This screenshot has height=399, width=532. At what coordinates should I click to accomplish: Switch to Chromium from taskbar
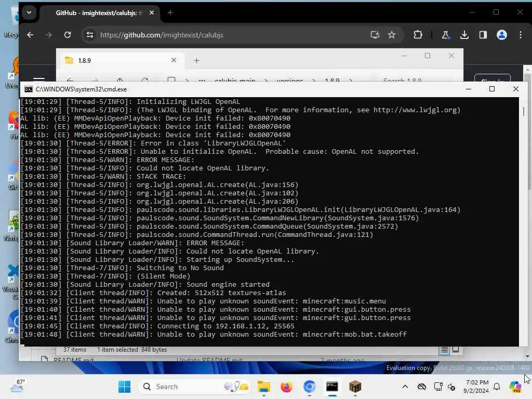(310, 387)
